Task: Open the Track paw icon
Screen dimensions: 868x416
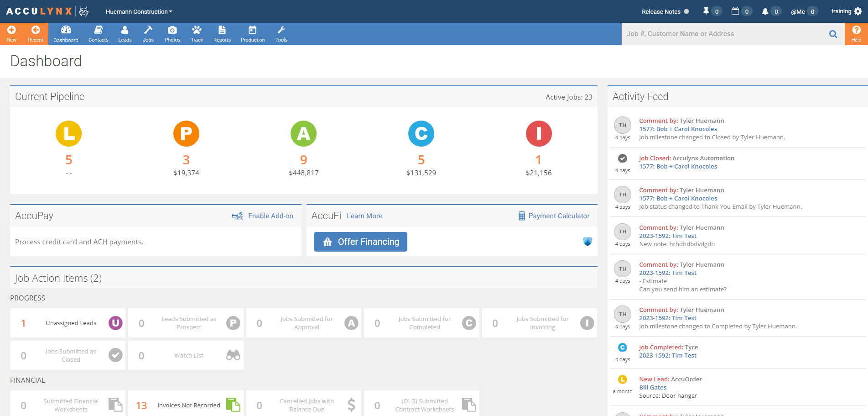Action: pos(197,30)
